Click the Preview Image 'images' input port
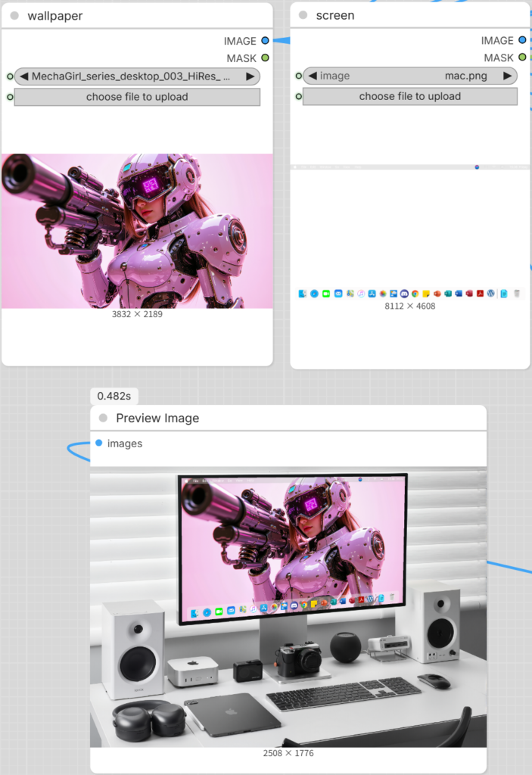532x775 pixels. tap(99, 443)
